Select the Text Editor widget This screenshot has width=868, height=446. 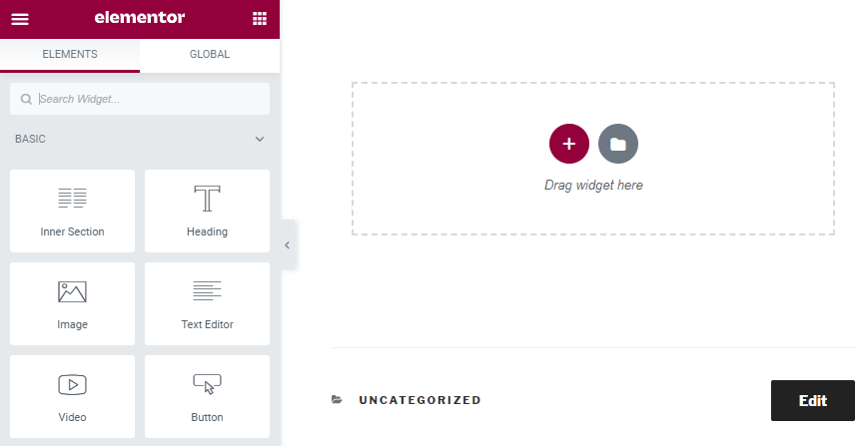coord(207,304)
